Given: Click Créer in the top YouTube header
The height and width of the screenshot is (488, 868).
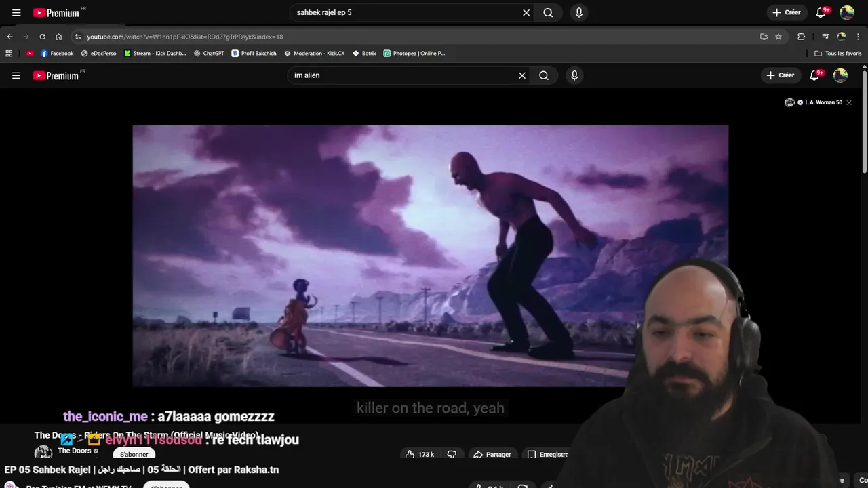Looking at the screenshot, I should 786,12.
